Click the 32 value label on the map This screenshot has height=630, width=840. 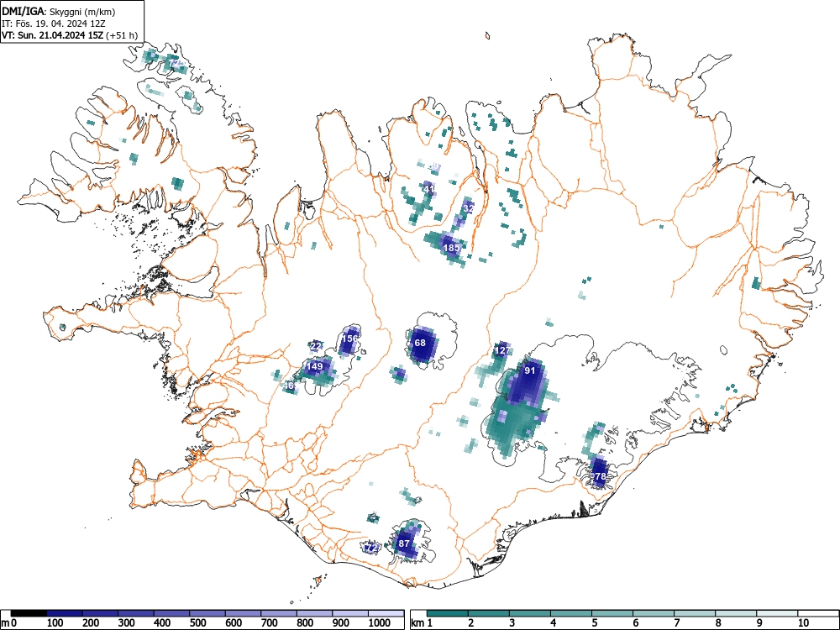click(x=469, y=207)
